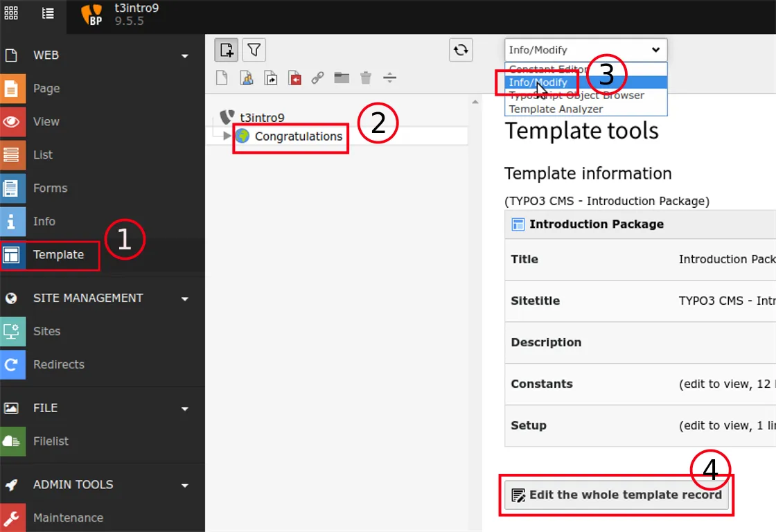Click the WEB group page icon

11,55
